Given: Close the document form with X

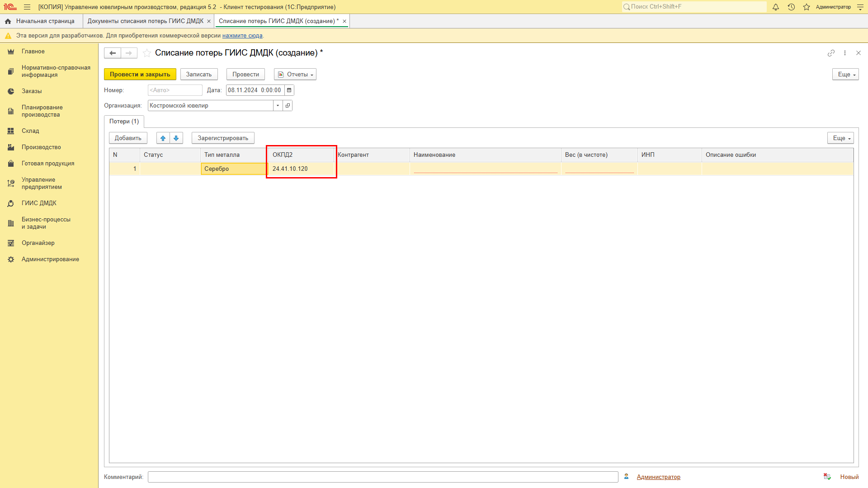Looking at the screenshot, I should tap(859, 53).
